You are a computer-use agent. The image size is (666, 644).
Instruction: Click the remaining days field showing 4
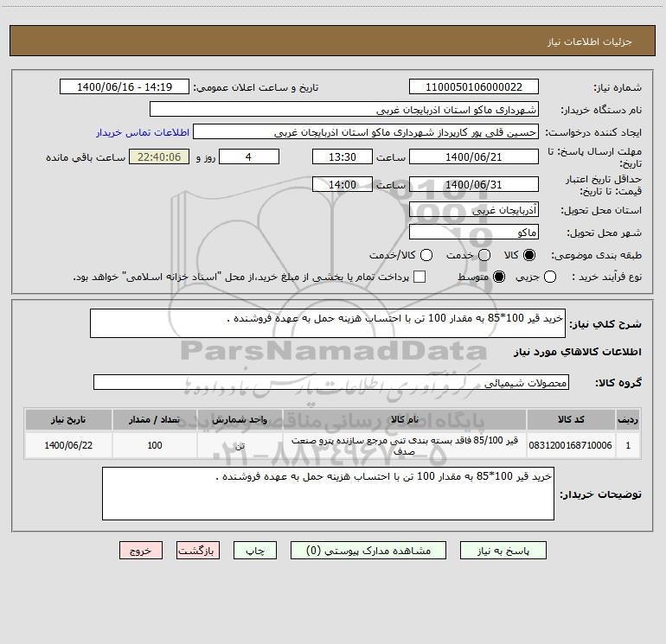click(249, 156)
